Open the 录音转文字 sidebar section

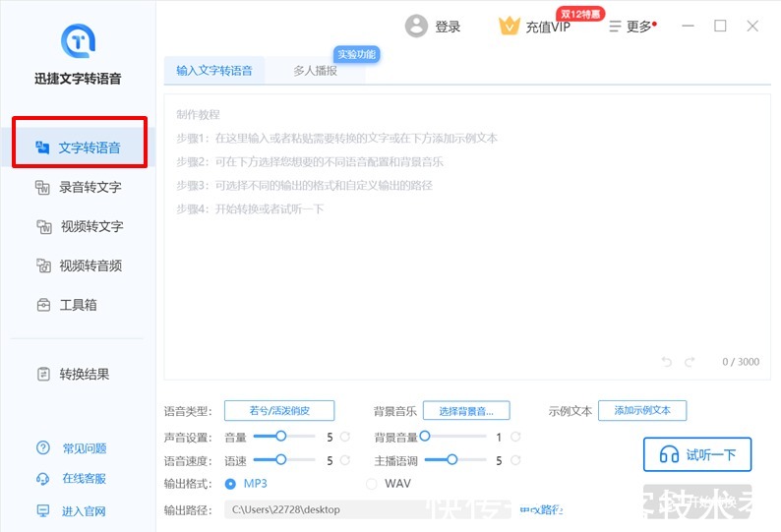pos(79,187)
